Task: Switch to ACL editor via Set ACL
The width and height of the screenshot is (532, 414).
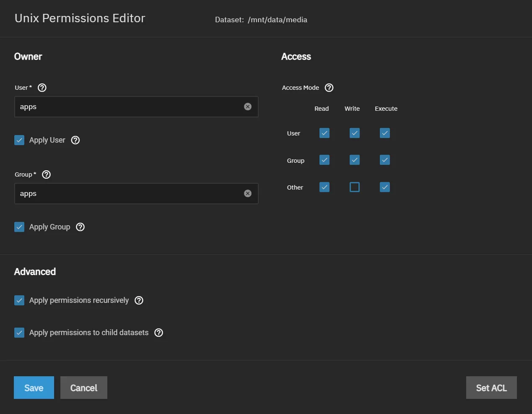Action: (491, 388)
